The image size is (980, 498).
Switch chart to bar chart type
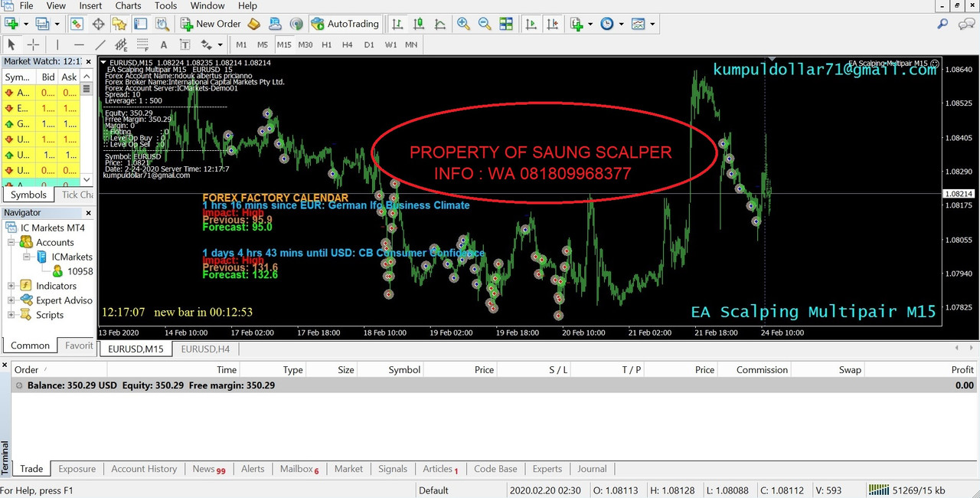pyautogui.click(x=397, y=24)
